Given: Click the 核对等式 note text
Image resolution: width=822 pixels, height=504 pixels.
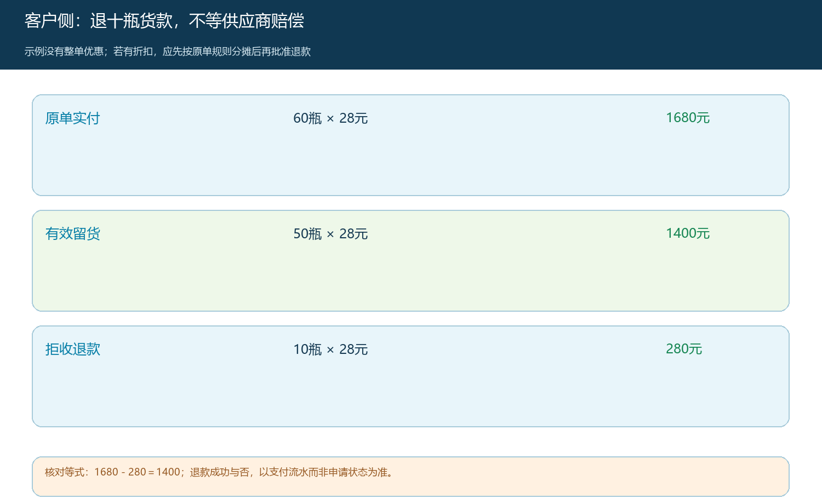Looking at the screenshot, I should [220, 472].
